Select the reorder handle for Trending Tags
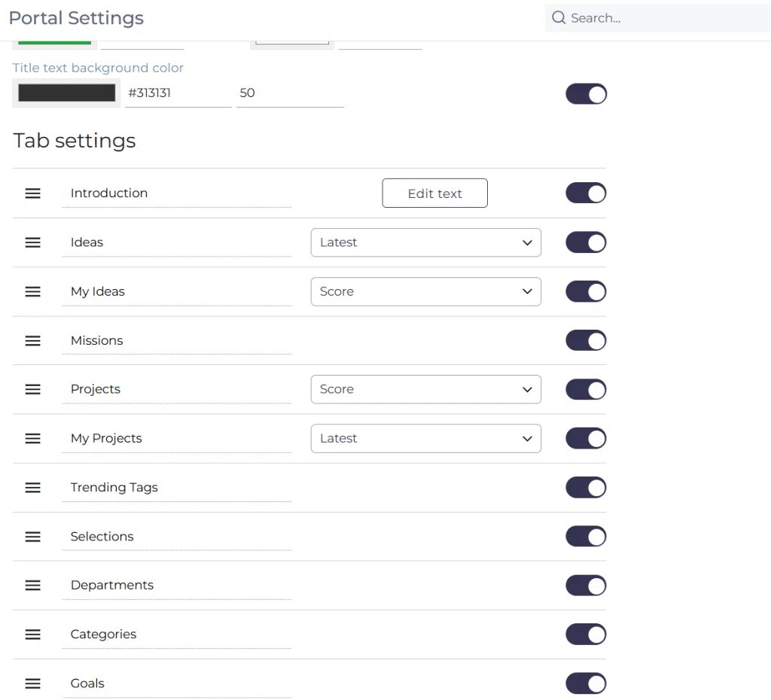Image resolution: width=771 pixels, height=700 pixels. [x=33, y=488]
